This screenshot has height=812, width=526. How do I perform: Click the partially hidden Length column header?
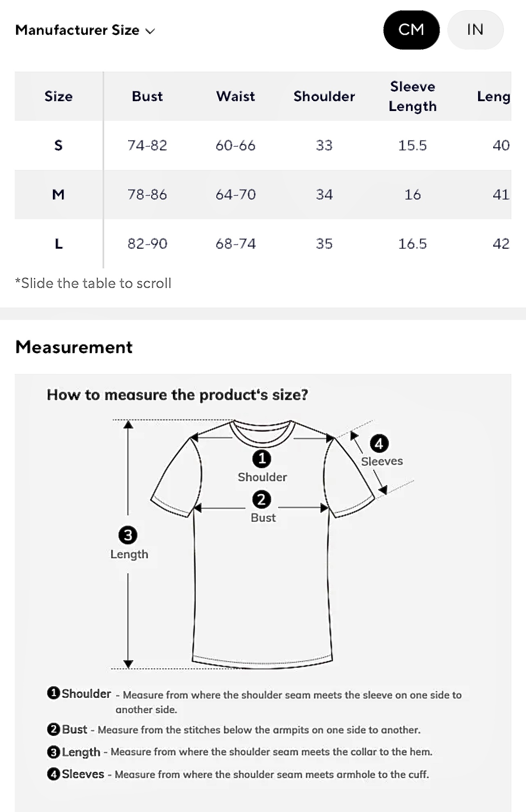494,96
